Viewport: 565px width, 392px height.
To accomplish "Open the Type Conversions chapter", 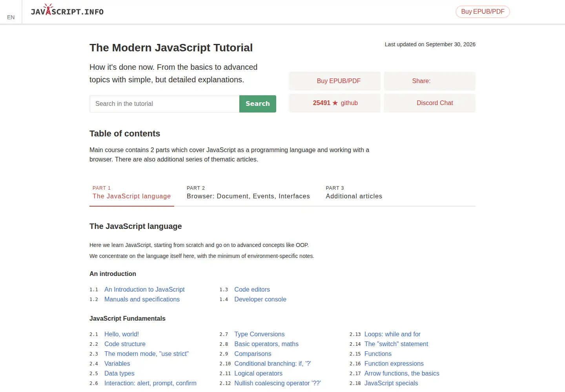I will coord(259,334).
